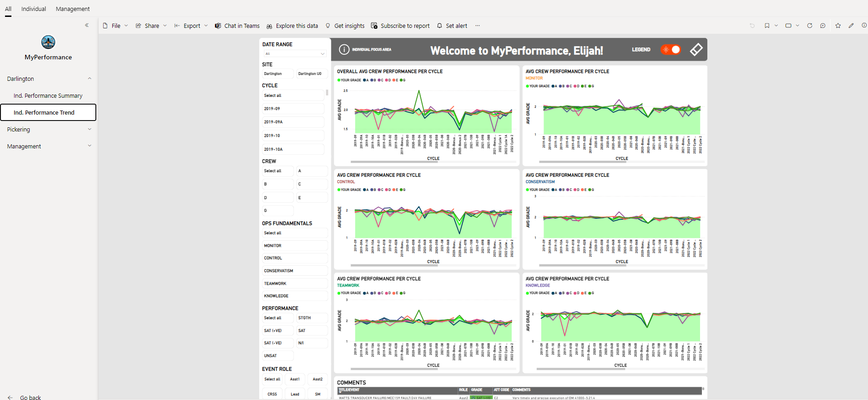Expand the view dropdown arrow

pos(797,26)
